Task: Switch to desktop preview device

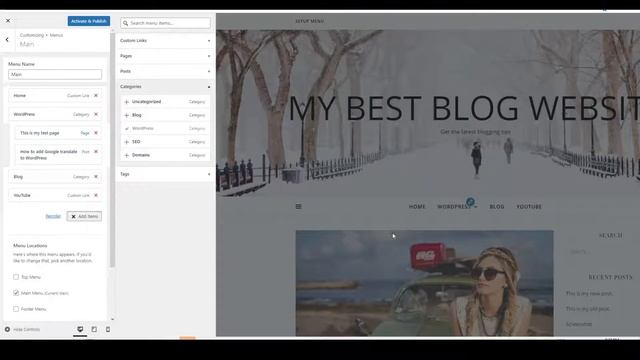Action: point(80,329)
